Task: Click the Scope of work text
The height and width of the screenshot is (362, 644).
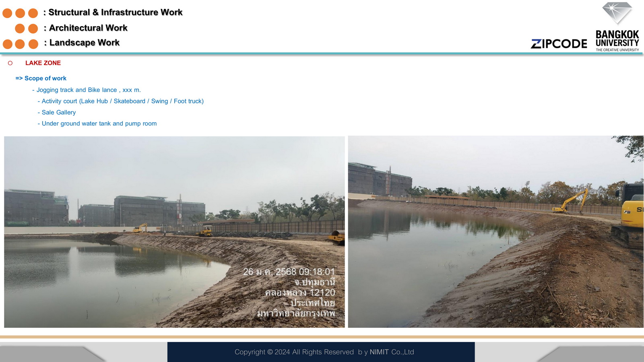Action: (45, 78)
